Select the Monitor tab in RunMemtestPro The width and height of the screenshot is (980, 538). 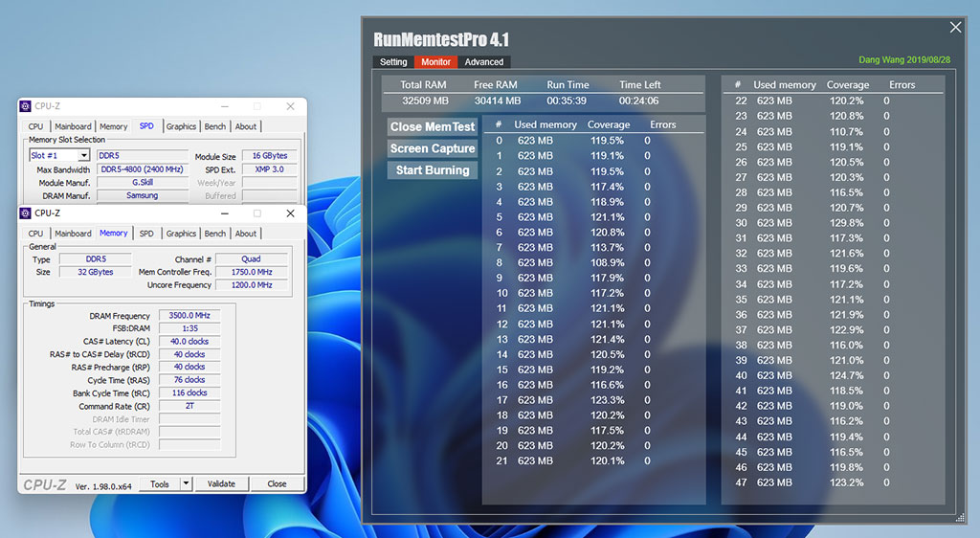click(x=435, y=62)
